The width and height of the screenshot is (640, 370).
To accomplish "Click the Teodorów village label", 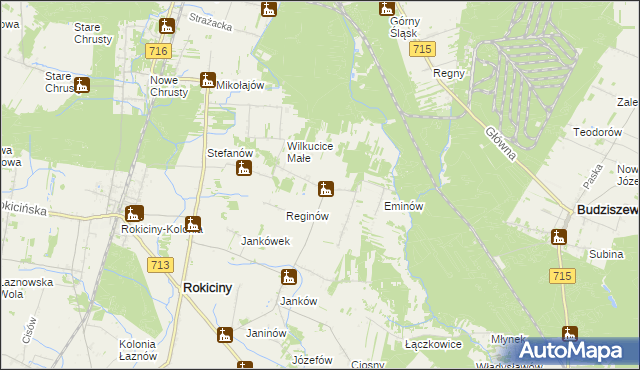I will 597,132.
